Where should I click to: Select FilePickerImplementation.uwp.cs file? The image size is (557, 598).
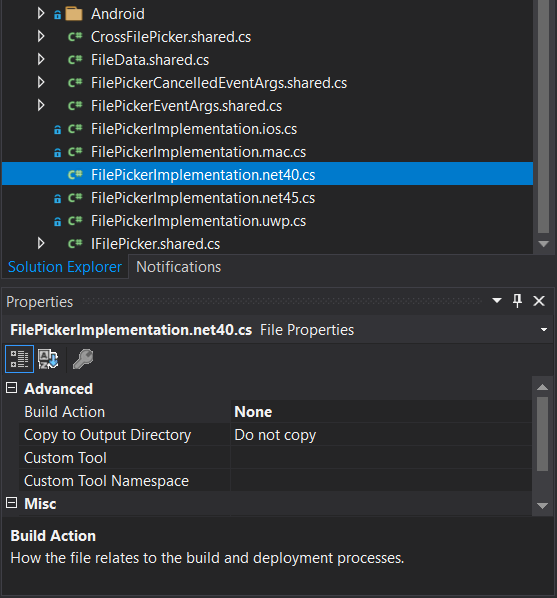tap(198, 221)
